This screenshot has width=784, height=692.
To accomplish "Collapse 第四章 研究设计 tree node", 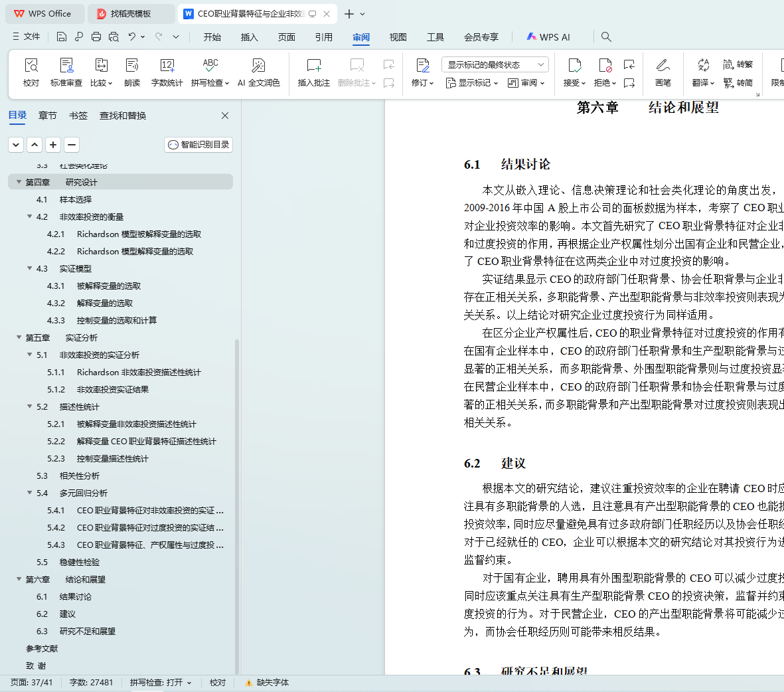I will (x=19, y=181).
